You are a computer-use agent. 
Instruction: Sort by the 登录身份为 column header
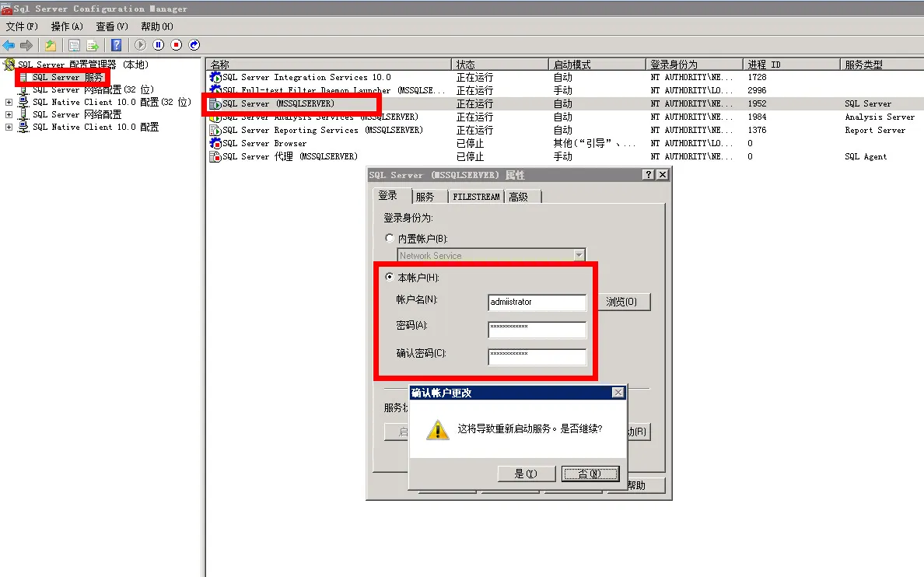tap(695, 65)
